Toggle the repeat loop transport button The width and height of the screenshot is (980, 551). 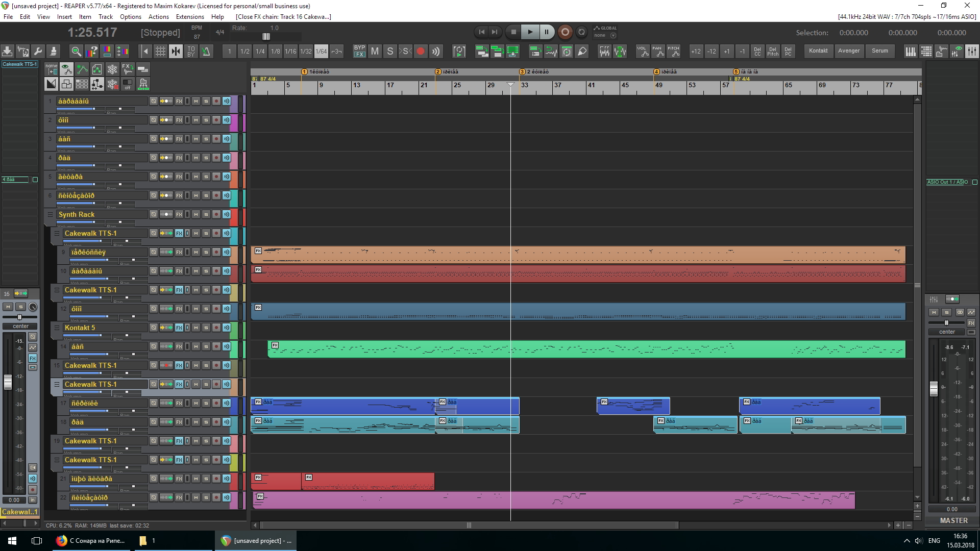pos(581,32)
